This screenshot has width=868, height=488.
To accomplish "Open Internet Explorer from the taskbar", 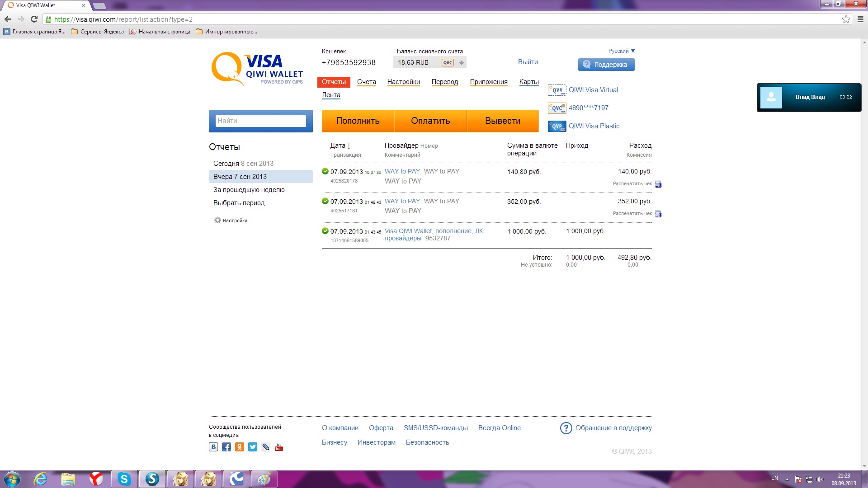I will 40,479.
